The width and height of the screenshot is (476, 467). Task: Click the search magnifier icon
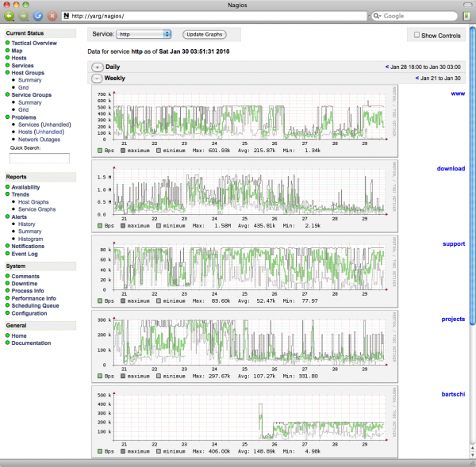(377, 15)
